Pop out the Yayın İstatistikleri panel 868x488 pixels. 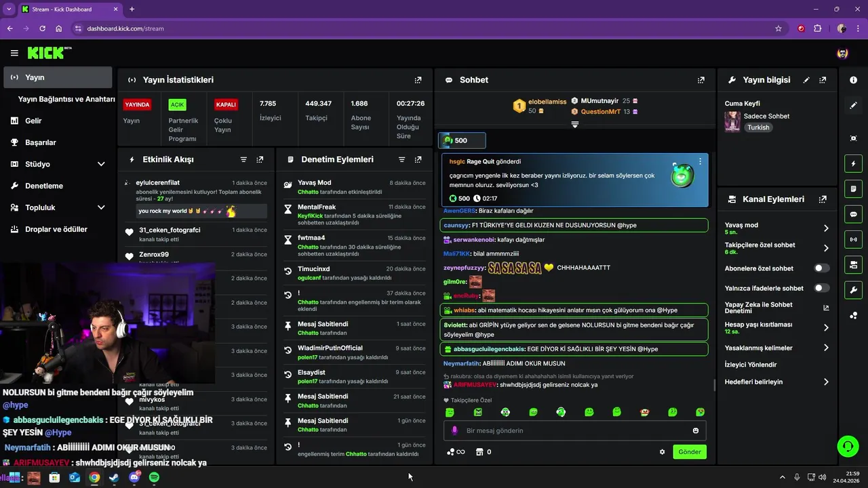pos(418,80)
